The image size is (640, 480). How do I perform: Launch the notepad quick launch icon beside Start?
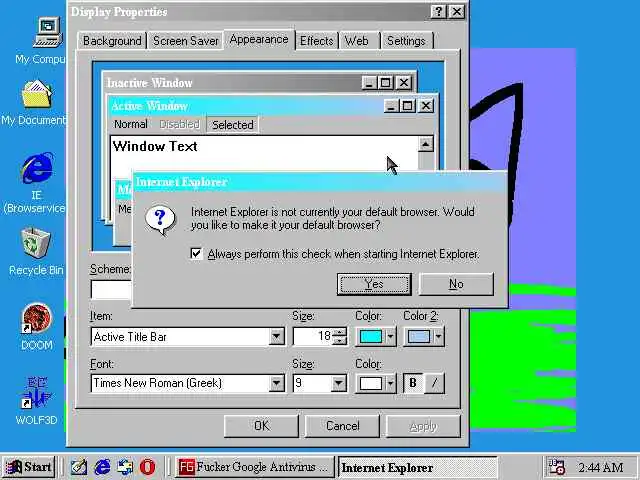point(79,467)
